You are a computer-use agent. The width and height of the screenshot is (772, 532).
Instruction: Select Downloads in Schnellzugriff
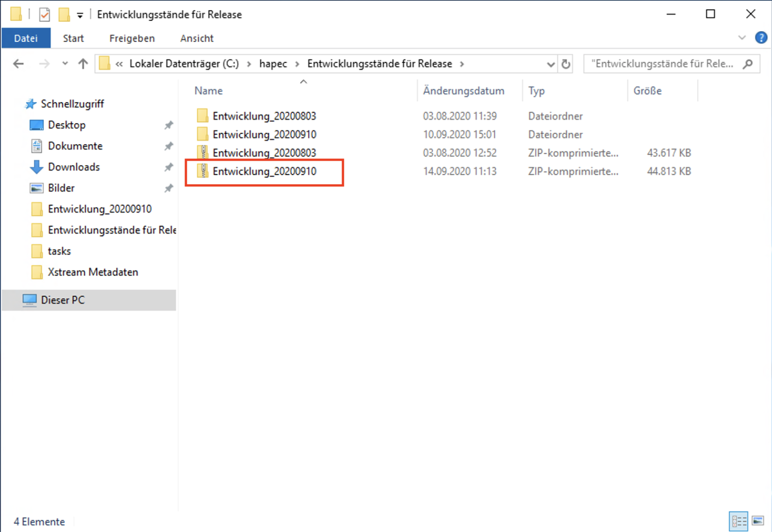click(74, 167)
